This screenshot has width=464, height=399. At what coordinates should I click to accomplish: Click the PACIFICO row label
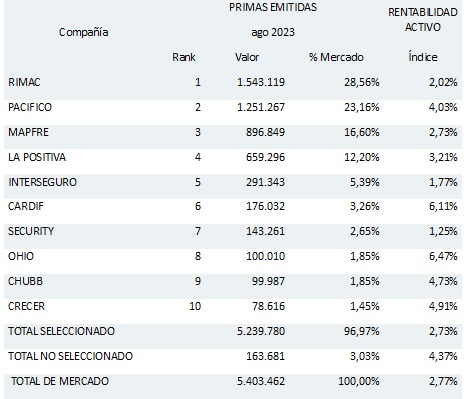30,107
